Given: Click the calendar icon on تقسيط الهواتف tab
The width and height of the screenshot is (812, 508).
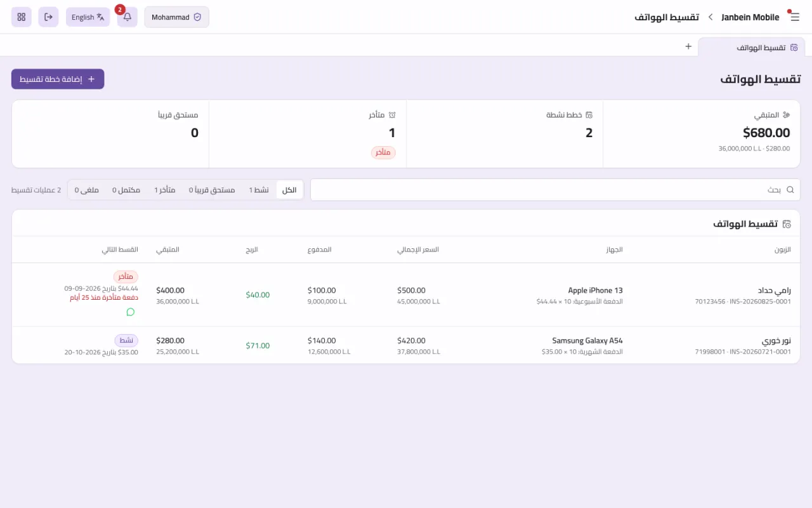Looking at the screenshot, I should pos(794,48).
